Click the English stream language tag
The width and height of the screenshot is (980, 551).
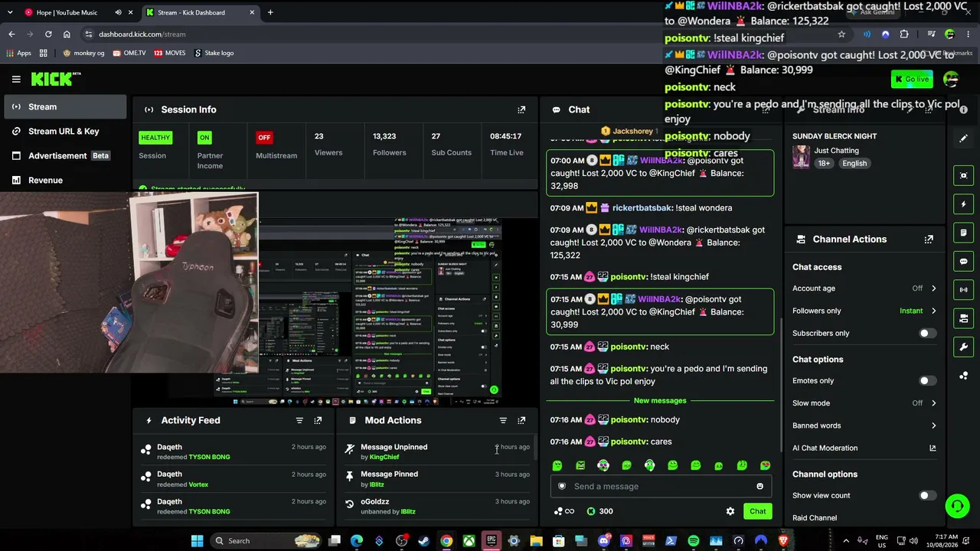[854, 163]
